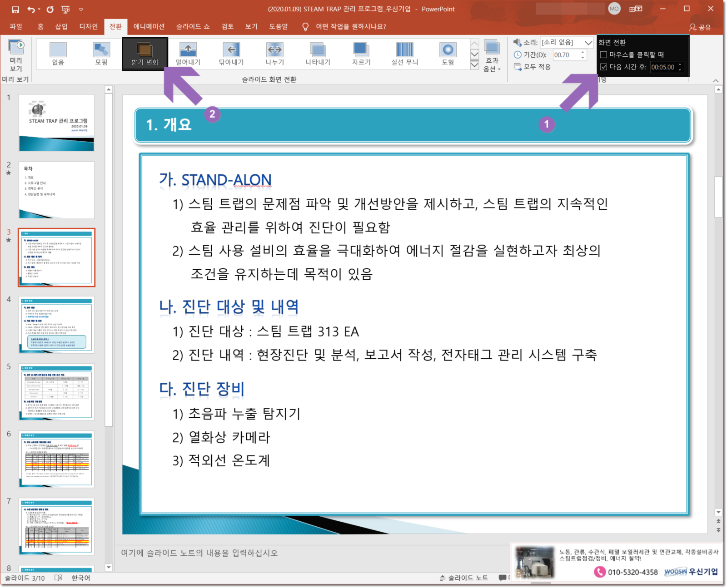Click the spell check icon in status bar

tap(58, 578)
